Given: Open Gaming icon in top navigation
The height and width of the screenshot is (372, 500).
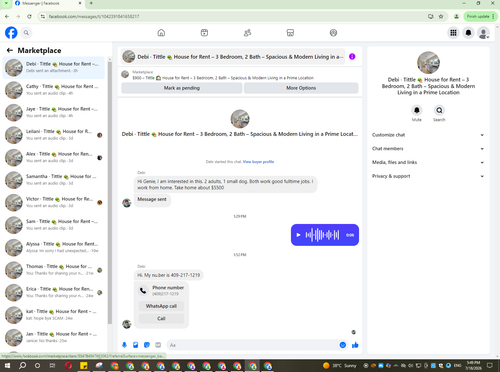Looking at the screenshot, I should [333, 33].
